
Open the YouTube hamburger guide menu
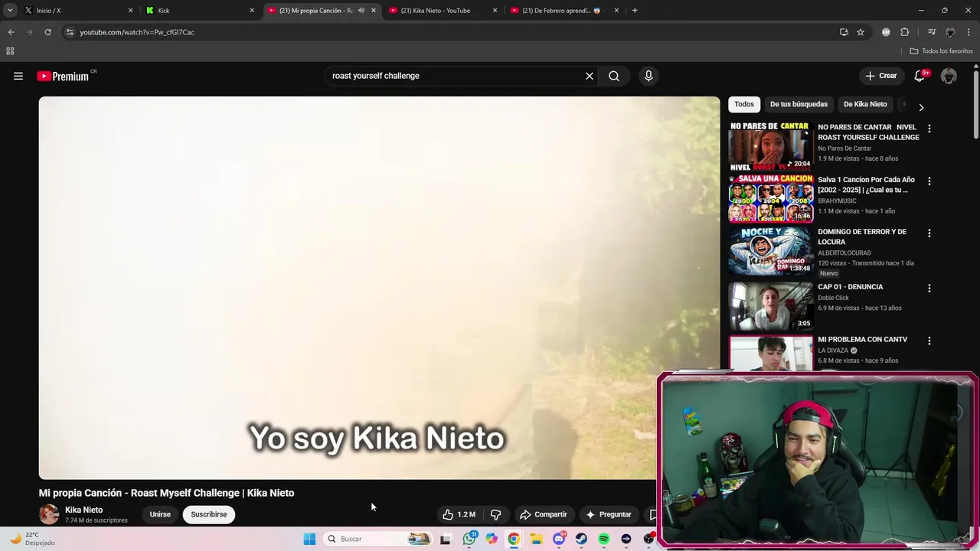18,76
